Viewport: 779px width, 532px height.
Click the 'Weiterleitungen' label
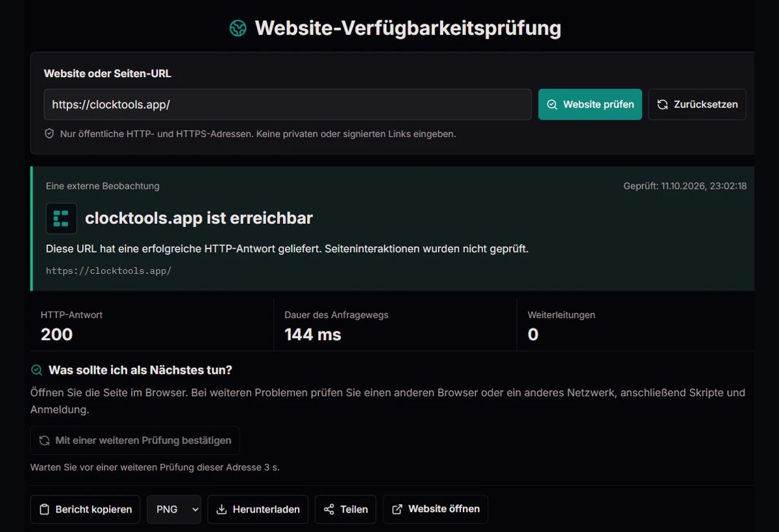tap(562, 315)
